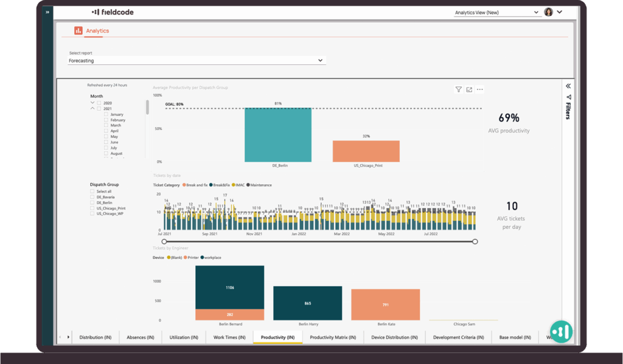This screenshot has width=623, height=364.
Task: Open more options ellipsis on productivity chart
Action: [480, 89]
